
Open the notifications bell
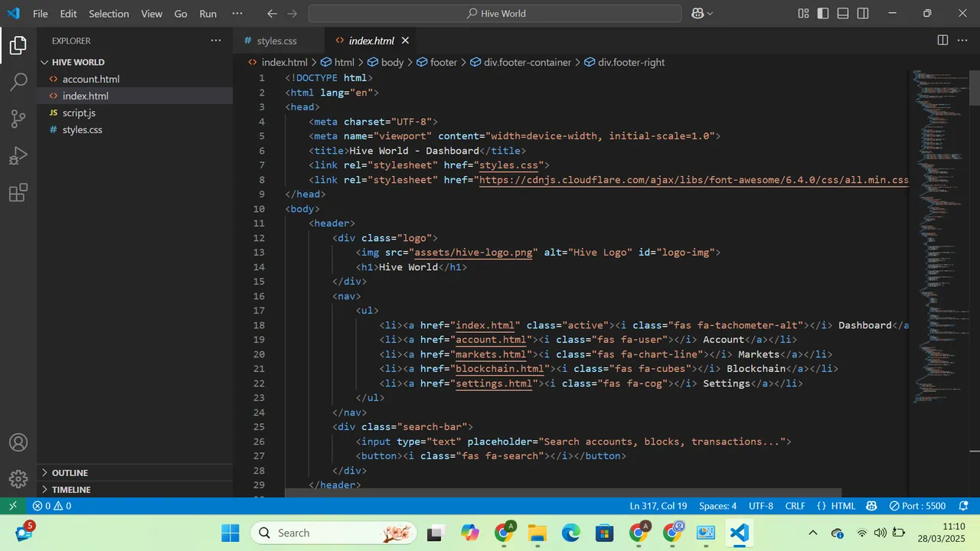coord(964,506)
